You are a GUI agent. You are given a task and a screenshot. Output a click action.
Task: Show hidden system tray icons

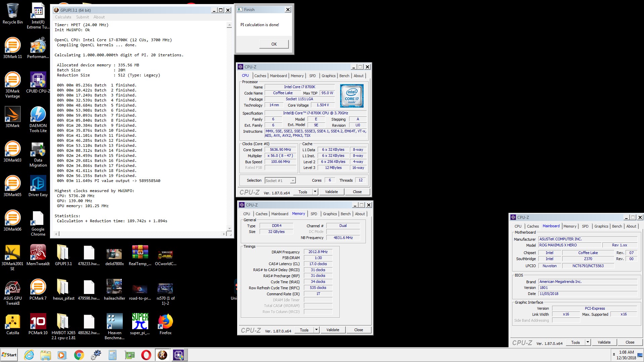614,355
